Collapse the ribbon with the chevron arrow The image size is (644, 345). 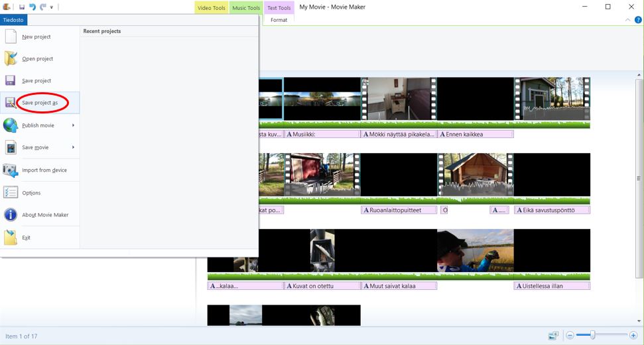click(x=628, y=20)
